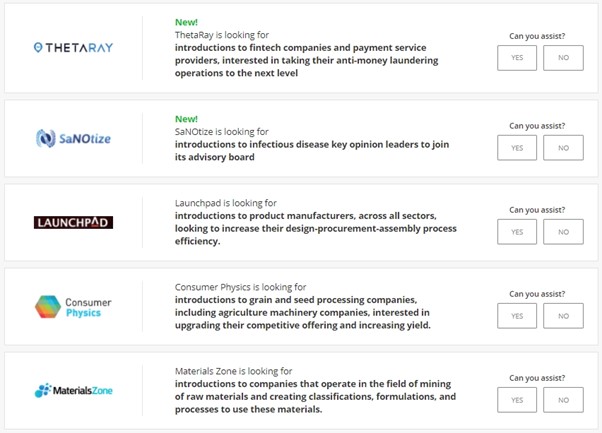Decline Launchpad request with NO

(563, 232)
